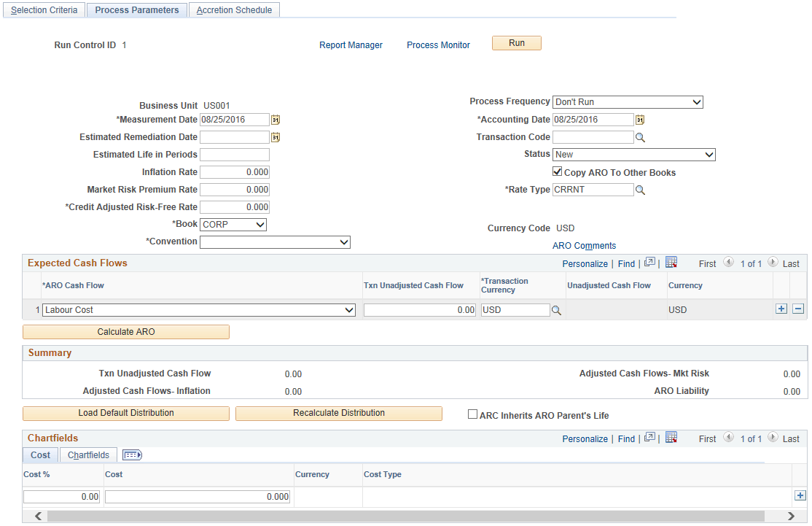Check ARC Inherits ARO Parent's Life
The width and height of the screenshot is (812, 526).
point(472,414)
